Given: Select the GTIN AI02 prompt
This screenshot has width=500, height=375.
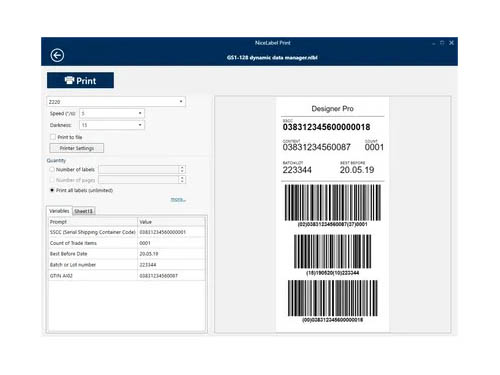Looking at the screenshot, I should click(x=93, y=276).
